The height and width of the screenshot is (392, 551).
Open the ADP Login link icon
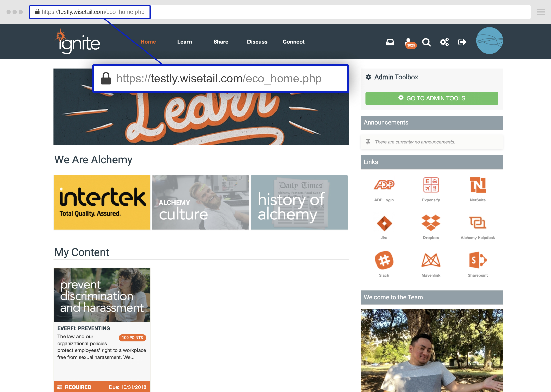[x=384, y=185]
